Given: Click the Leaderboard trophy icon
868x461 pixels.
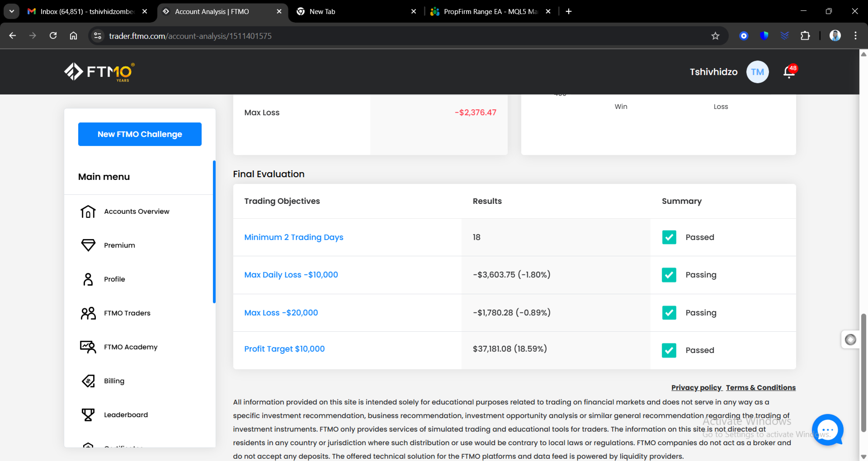Looking at the screenshot, I should (x=88, y=415).
